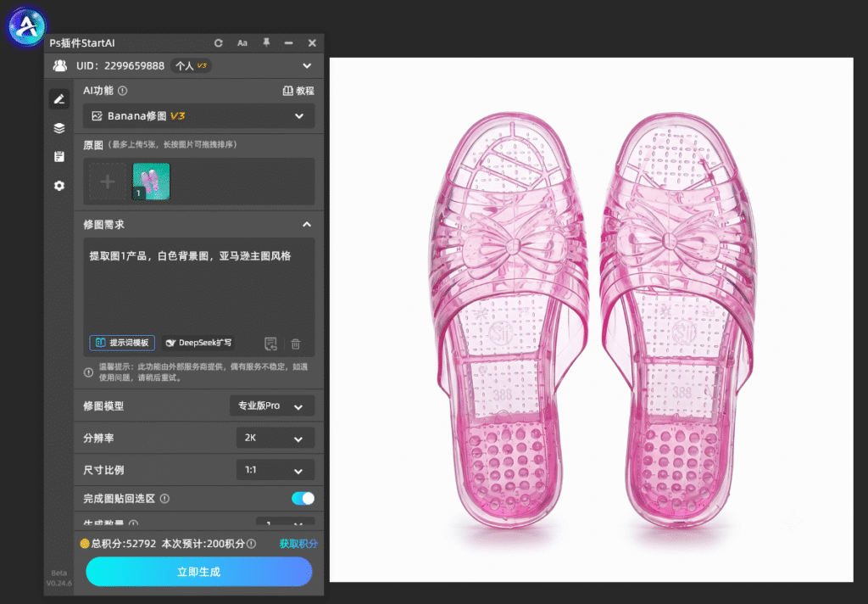Click the 立即生成 generate button
Screen dimensions: 868x604
pos(199,572)
